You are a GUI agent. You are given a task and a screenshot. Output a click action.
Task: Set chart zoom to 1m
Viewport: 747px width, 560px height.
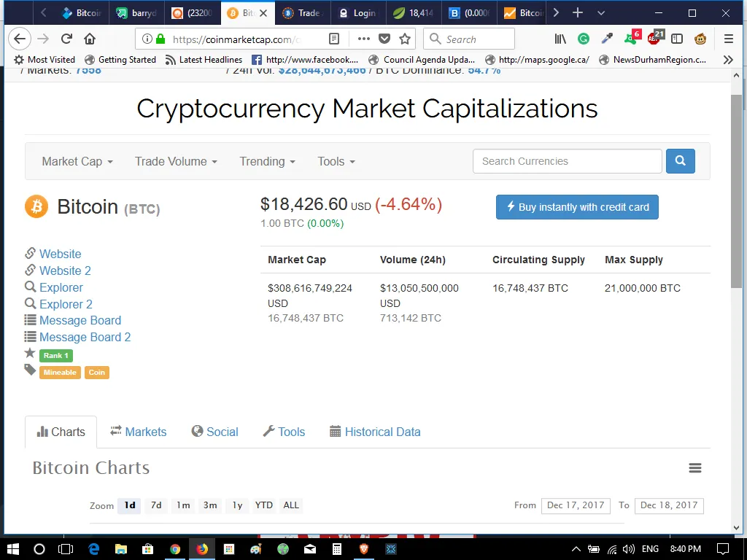183,505
